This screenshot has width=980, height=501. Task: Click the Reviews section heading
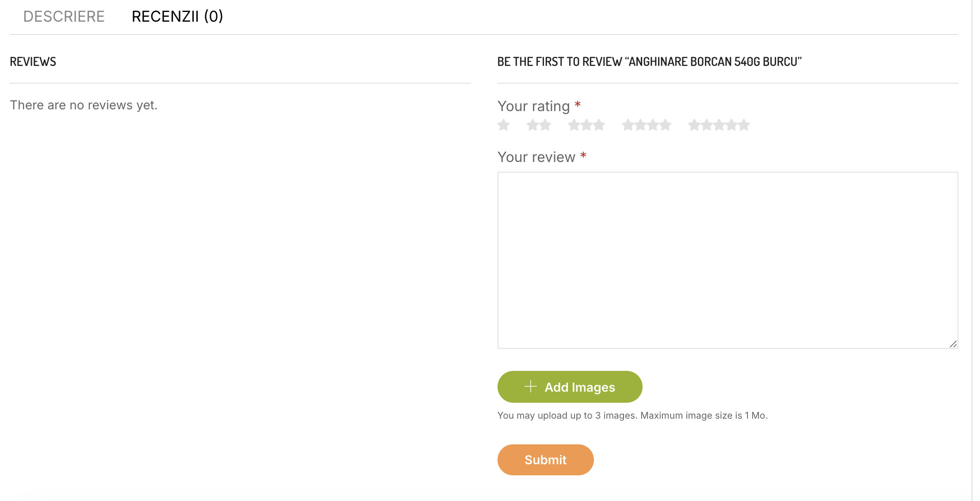point(33,62)
